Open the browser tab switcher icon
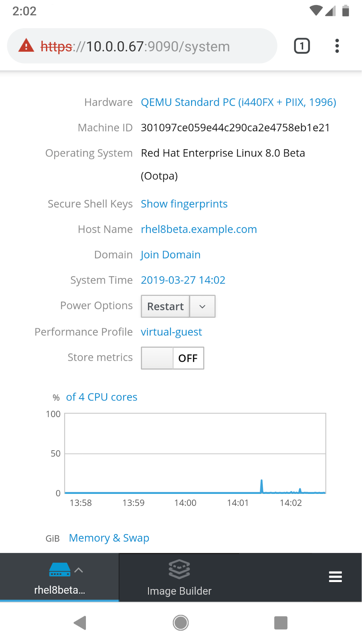 (x=302, y=46)
